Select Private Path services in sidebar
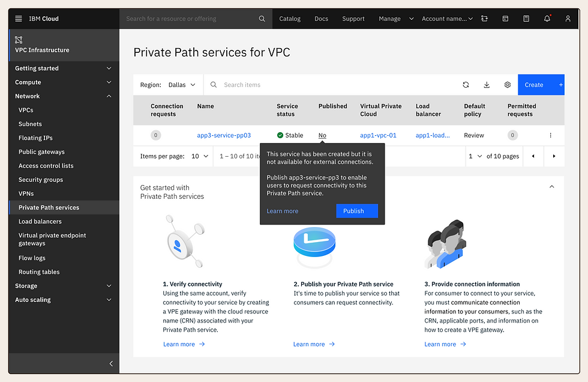This screenshot has width=588, height=382. tap(64, 207)
